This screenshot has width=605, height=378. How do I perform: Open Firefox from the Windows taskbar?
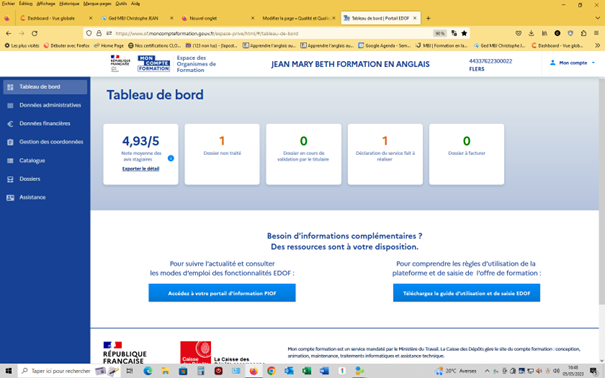tap(253, 371)
